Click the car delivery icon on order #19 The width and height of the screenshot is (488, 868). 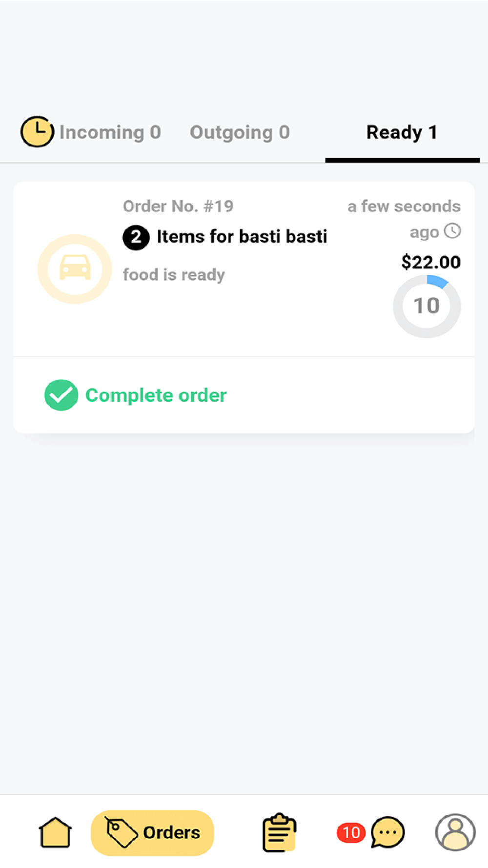click(75, 269)
